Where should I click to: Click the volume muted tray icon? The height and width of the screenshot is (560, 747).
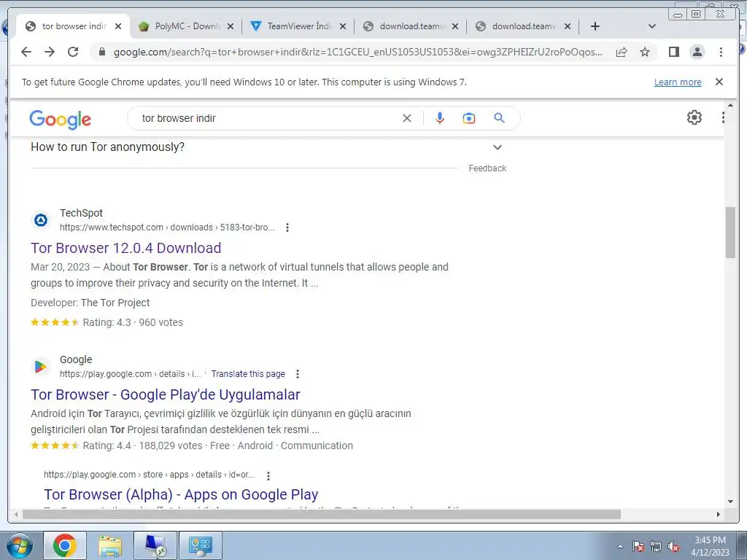[x=673, y=547]
